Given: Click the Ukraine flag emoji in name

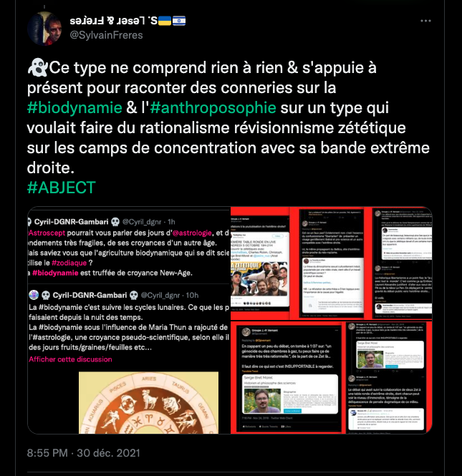Looking at the screenshot, I should point(165,21).
